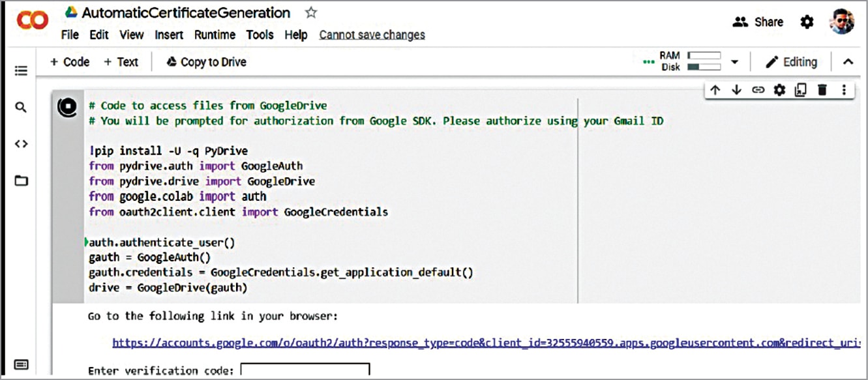This screenshot has width=868, height=380.
Task: Click the verification code input field
Action: 305,371
